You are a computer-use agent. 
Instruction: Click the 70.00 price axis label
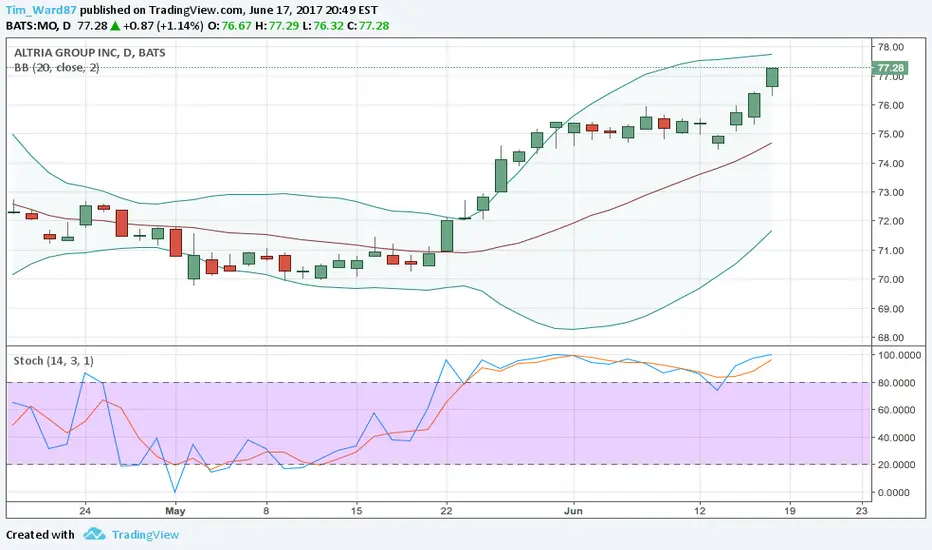[890, 279]
